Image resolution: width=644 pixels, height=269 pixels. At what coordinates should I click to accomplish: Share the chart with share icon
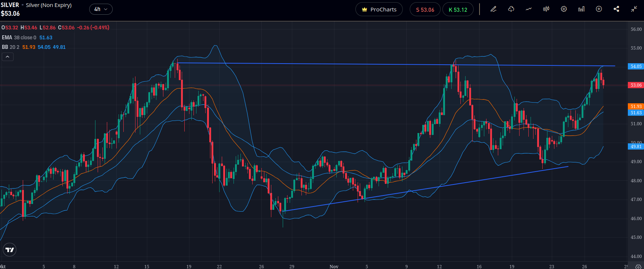click(616, 9)
